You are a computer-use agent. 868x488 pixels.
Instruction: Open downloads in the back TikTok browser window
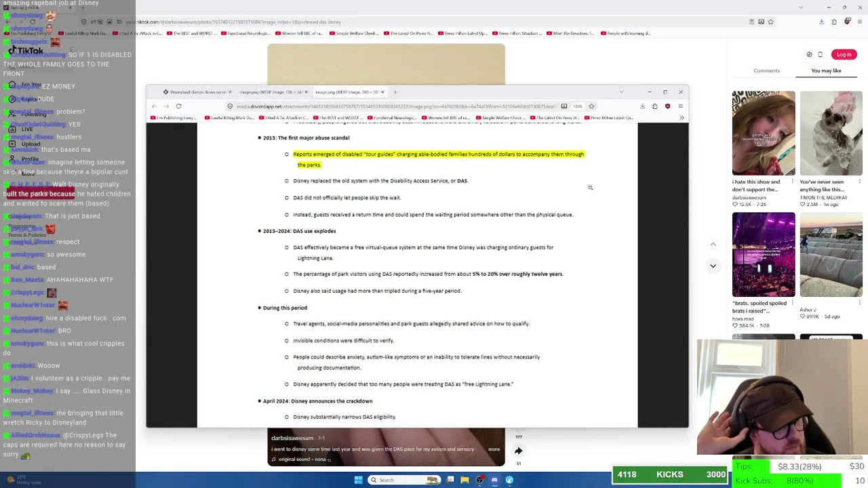(821, 22)
